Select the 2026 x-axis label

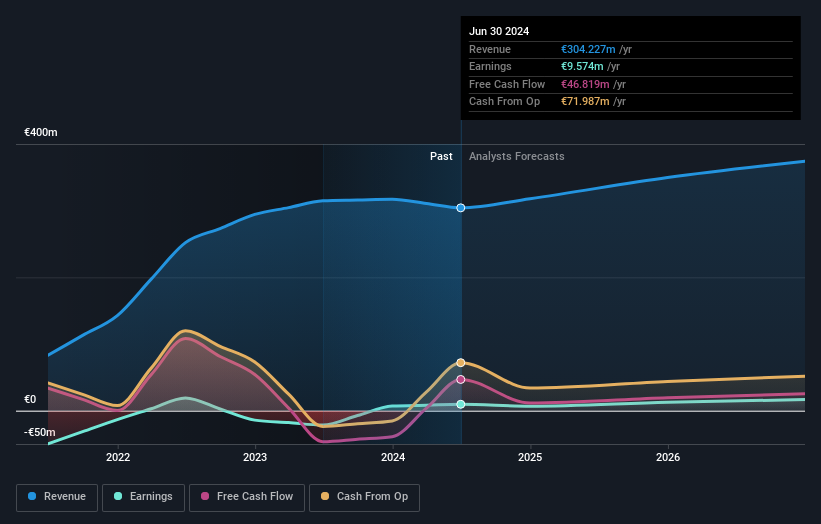(668, 457)
